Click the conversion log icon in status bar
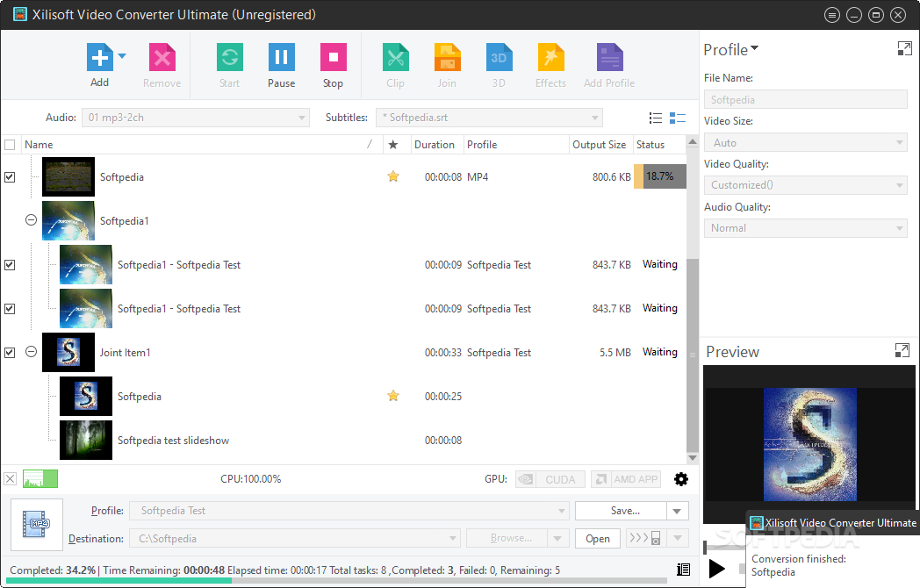The image size is (920, 588). [683, 570]
